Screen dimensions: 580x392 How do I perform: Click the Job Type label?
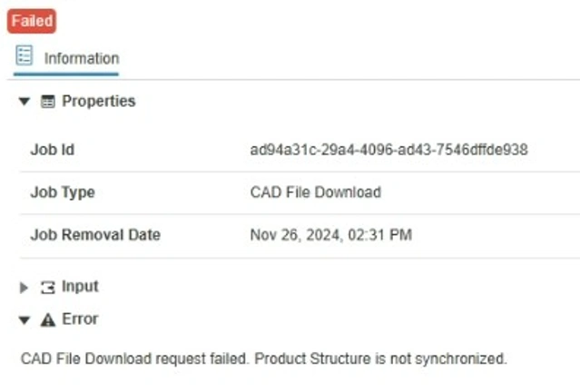(63, 192)
